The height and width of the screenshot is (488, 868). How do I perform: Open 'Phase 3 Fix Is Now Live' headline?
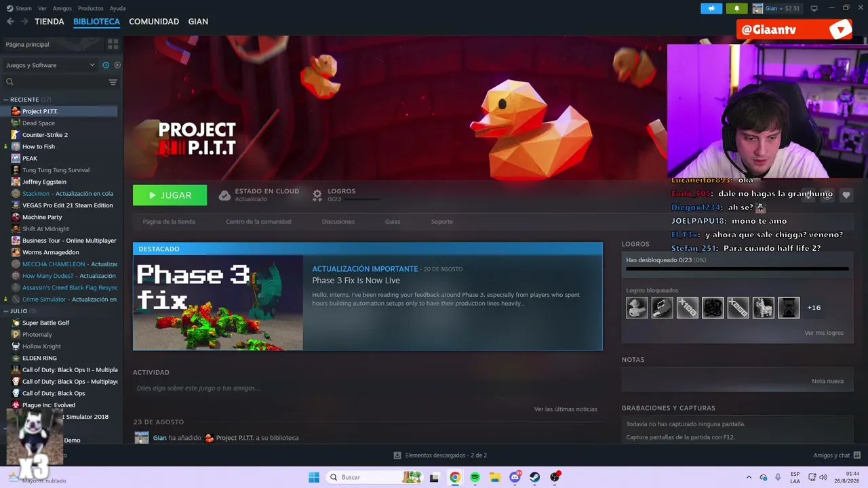[x=356, y=281]
